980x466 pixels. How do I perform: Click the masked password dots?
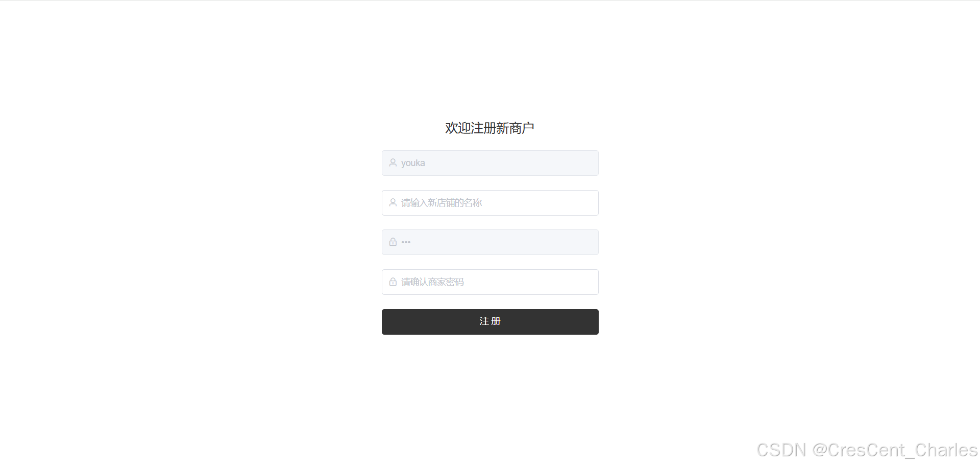coord(406,242)
